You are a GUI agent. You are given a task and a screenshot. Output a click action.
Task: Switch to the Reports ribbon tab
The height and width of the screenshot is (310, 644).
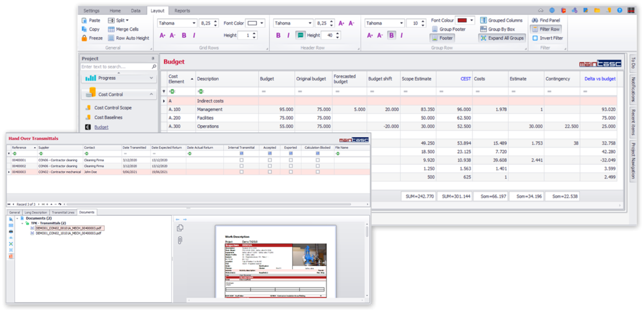click(182, 11)
